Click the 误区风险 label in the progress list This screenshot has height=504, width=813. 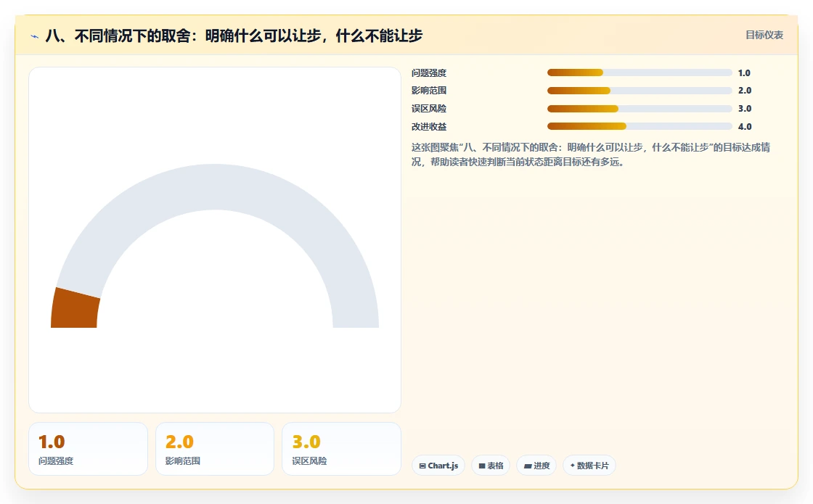[429, 109]
